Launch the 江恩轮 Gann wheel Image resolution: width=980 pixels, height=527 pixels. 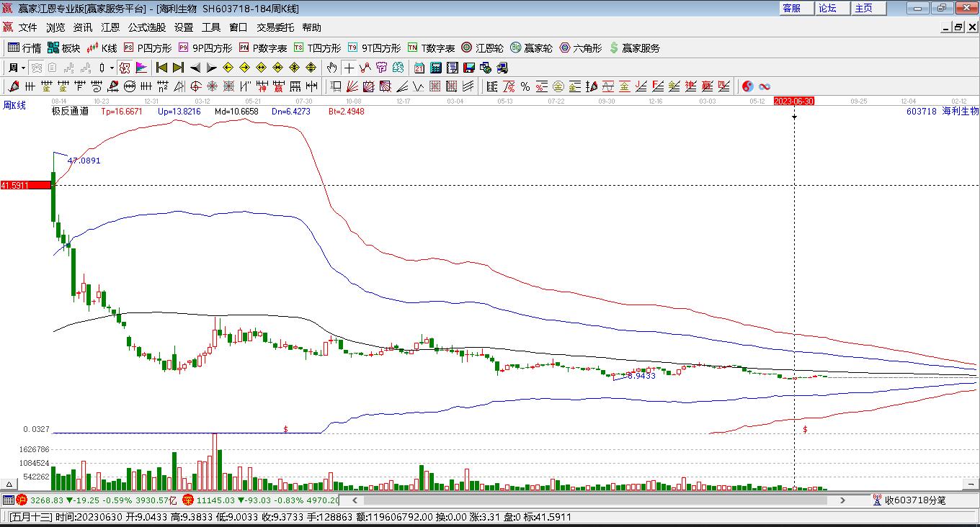(482, 48)
